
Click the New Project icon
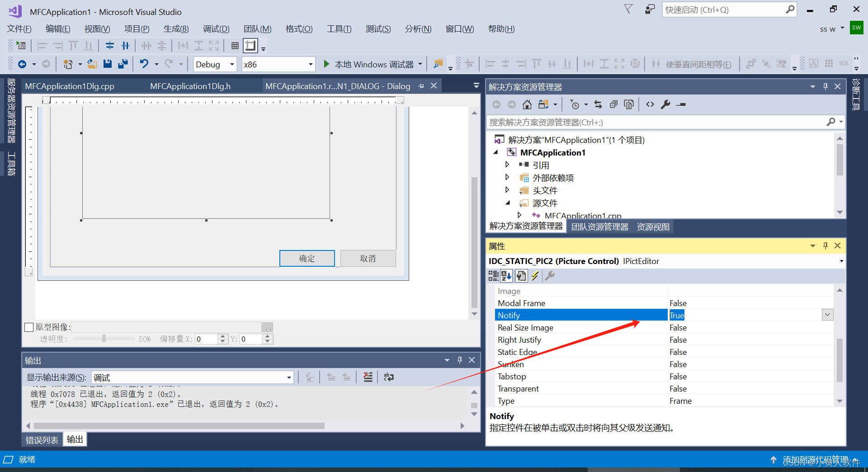coord(68,64)
